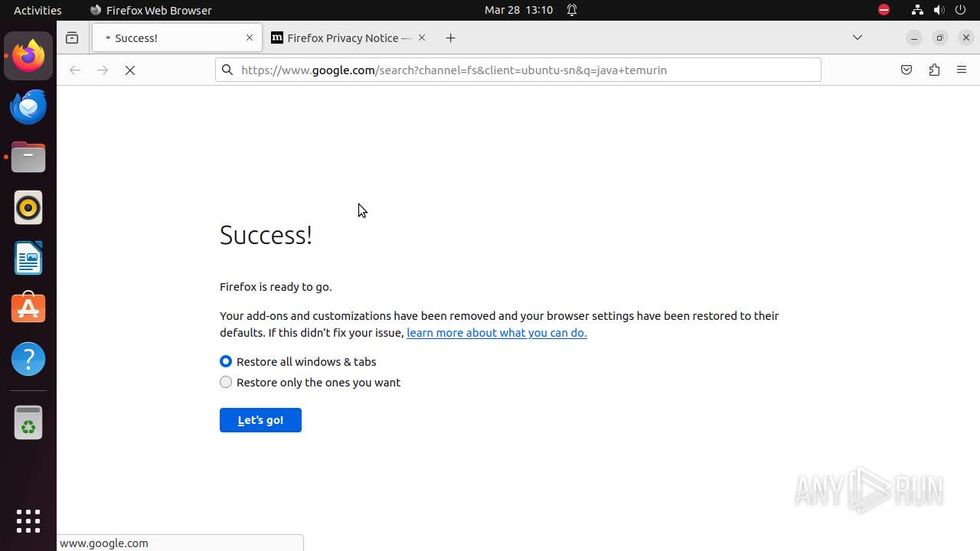Open a new tab with plus button

coord(451,37)
